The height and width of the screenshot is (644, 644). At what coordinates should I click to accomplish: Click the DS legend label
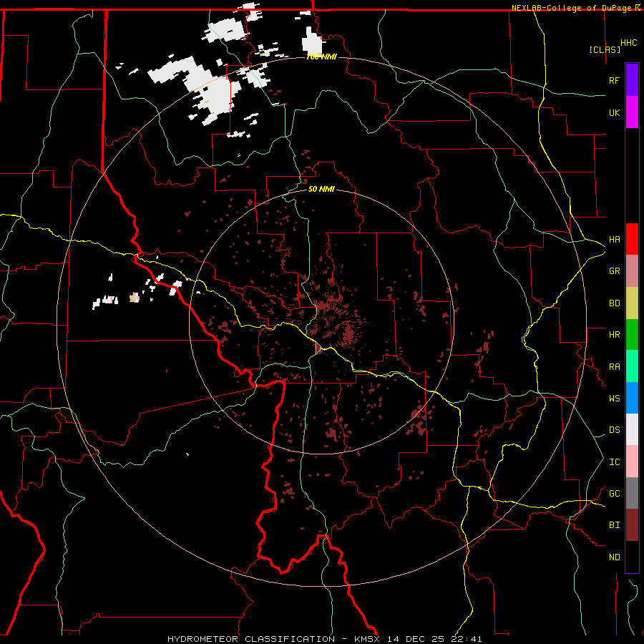click(x=614, y=430)
